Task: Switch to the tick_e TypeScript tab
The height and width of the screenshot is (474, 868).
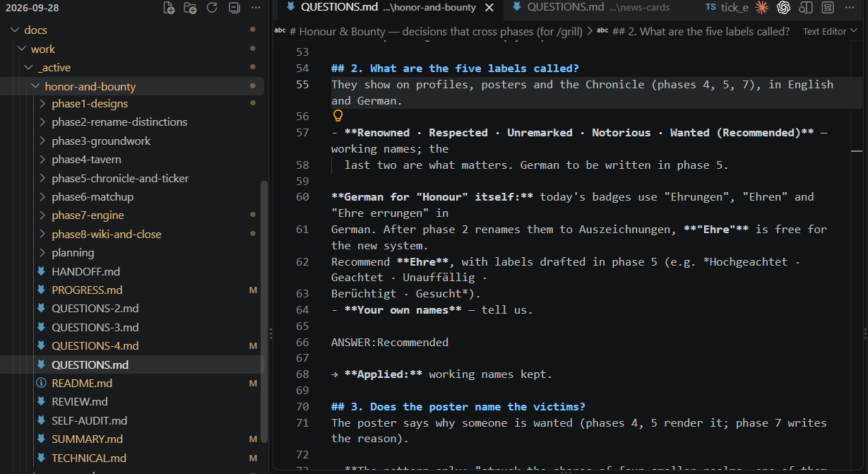Action: (x=726, y=8)
